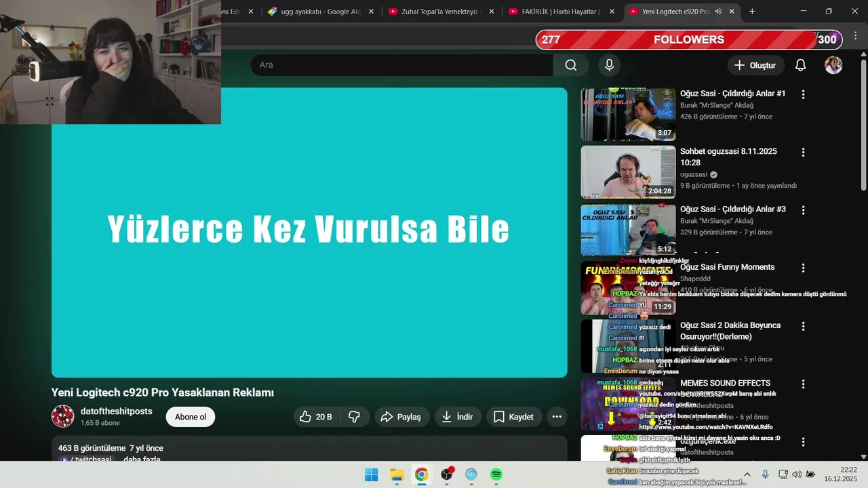Click the video title Yeni Logitech c920 Pro Yasaklanan Reklamı
The image size is (868, 488).
163,392
